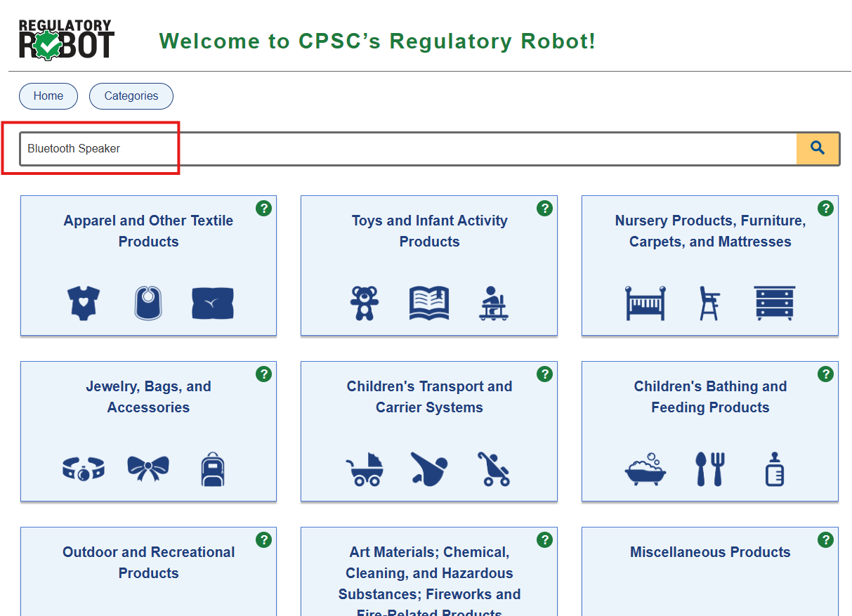Click the teddy bear icon

[365, 303]
